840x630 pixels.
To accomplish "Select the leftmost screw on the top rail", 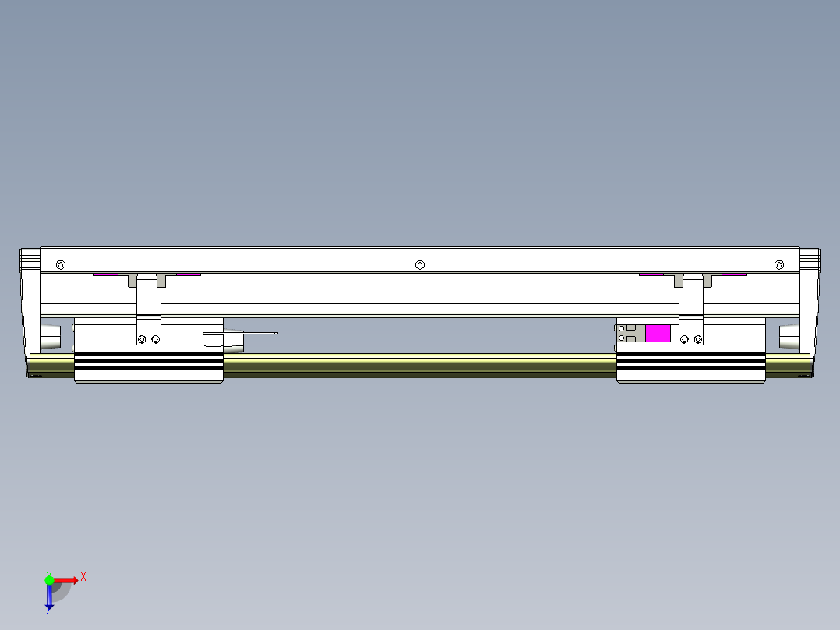I will click(60, 264).
